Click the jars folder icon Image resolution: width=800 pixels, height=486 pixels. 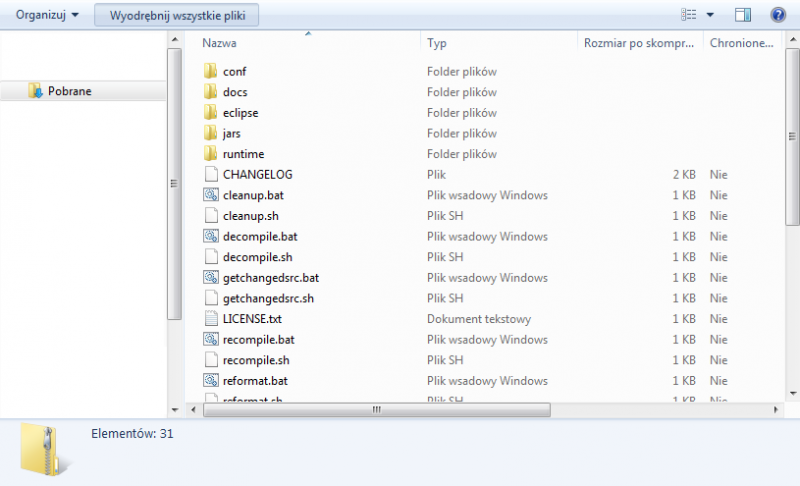click(210, 133)
